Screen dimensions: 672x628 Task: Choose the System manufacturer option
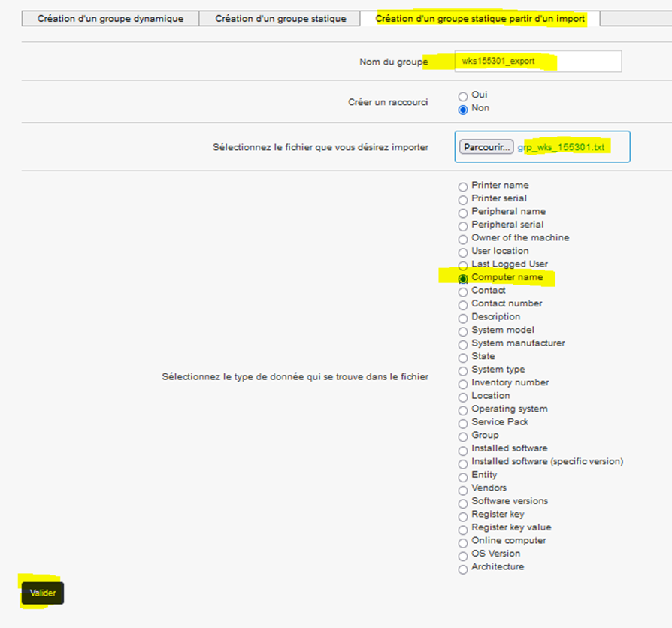(463, 344)
